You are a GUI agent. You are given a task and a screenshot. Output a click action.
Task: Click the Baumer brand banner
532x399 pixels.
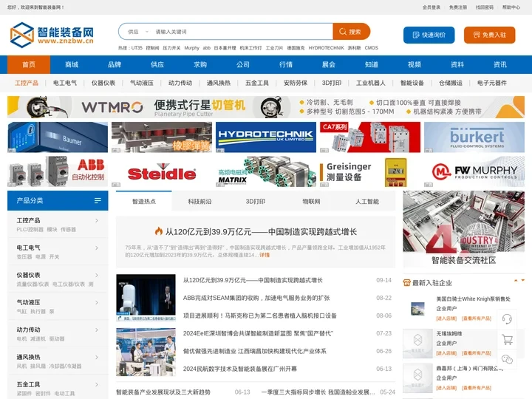click(x=58, y=137)
